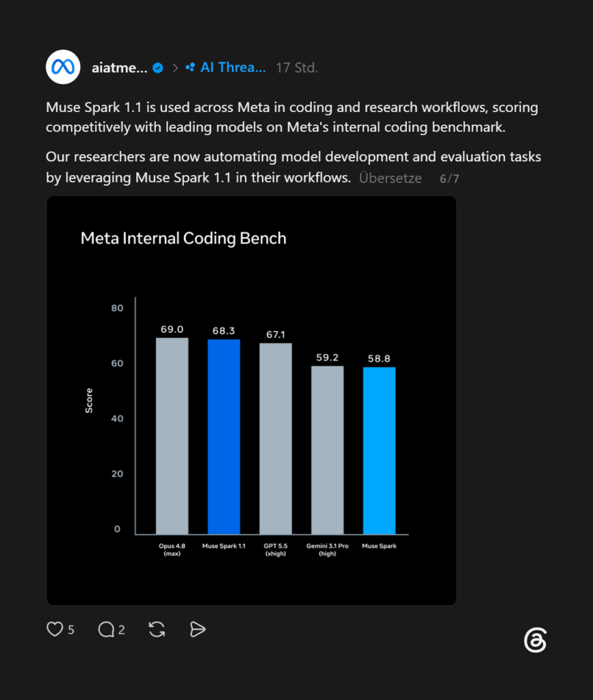Click the like count number 5
The image size is (593, 700).
pos(71,630)
